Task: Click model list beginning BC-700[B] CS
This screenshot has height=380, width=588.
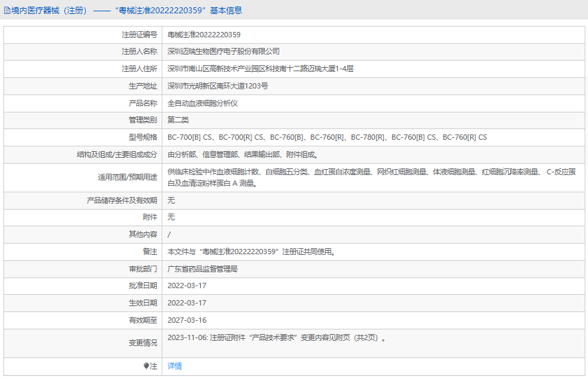Action: [x=327, y=137]
